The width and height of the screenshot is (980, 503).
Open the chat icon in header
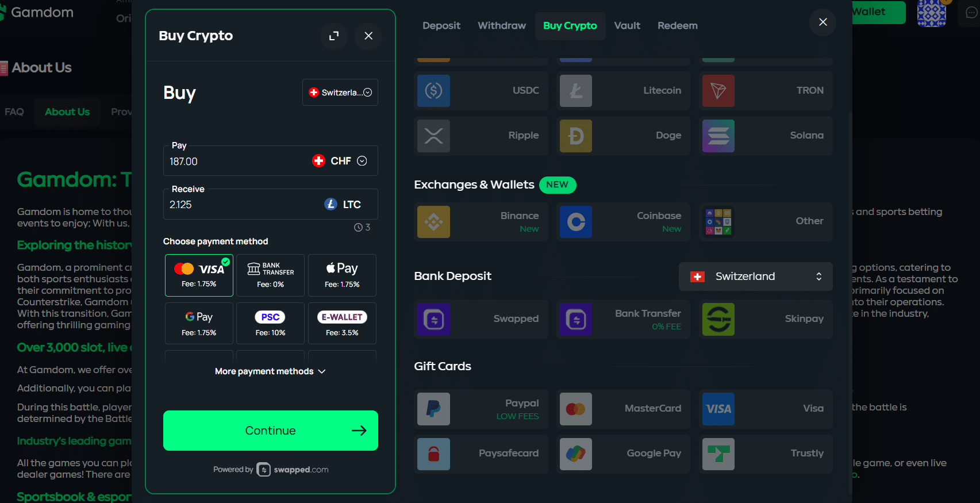pyautogui.click(x=971, y=13)
